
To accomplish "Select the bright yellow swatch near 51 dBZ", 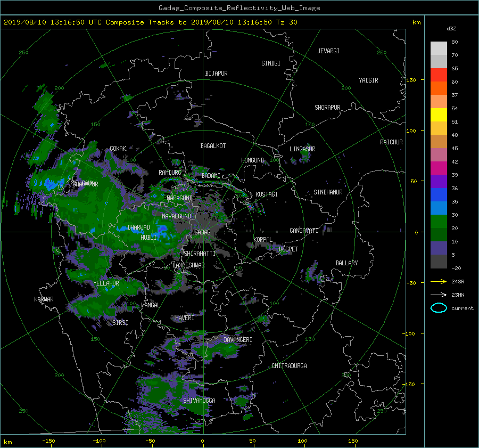I will (439, 115).
